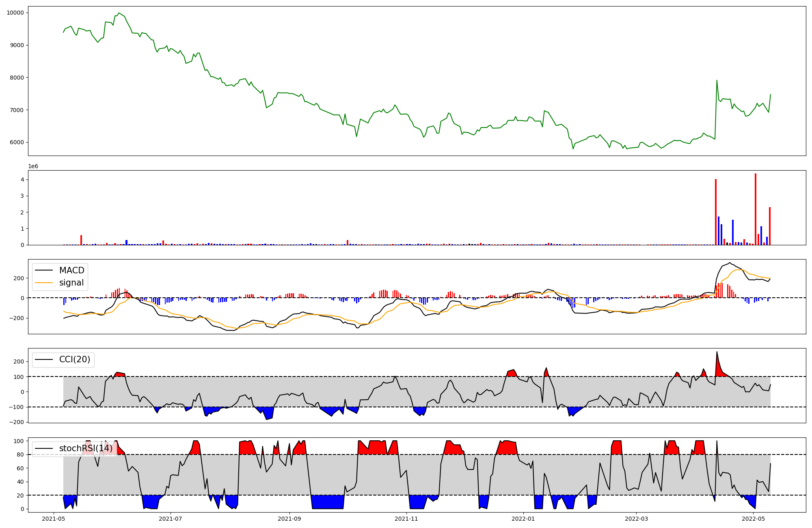Click the tallest red volume bar

(x=755, y=209)
